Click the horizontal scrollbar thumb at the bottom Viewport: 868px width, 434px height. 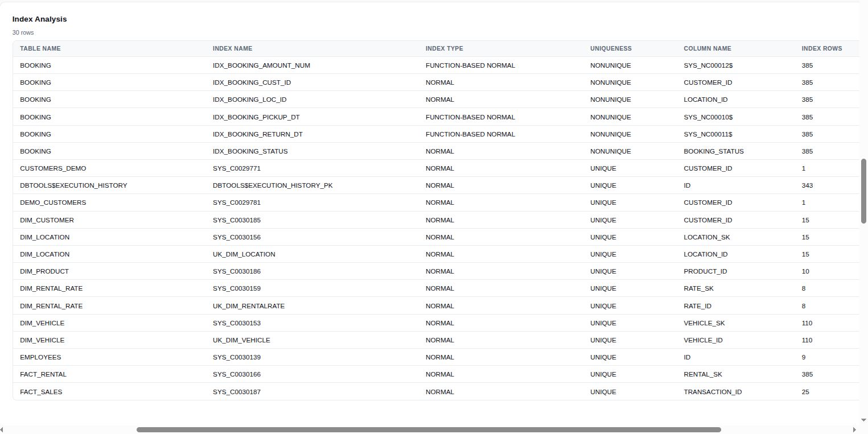429,429
